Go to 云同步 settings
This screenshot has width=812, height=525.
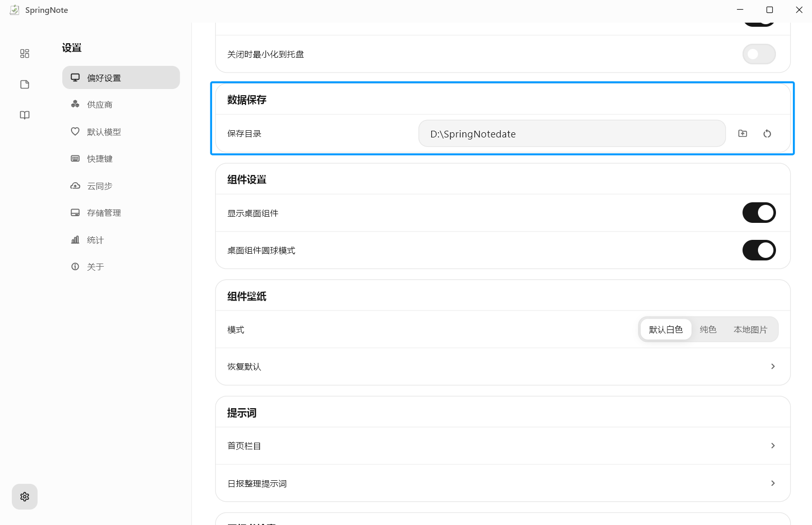click(x=121, y=186)
